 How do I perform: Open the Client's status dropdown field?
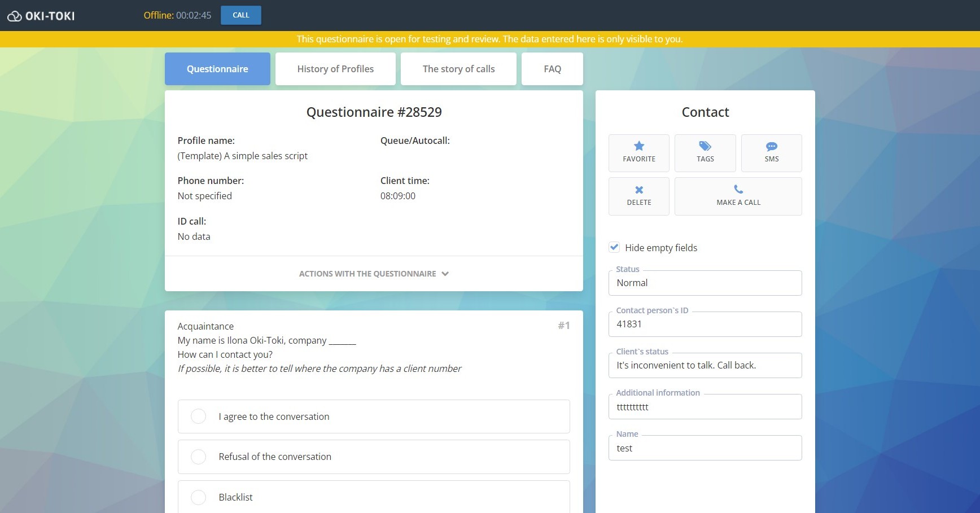point(705,366)
